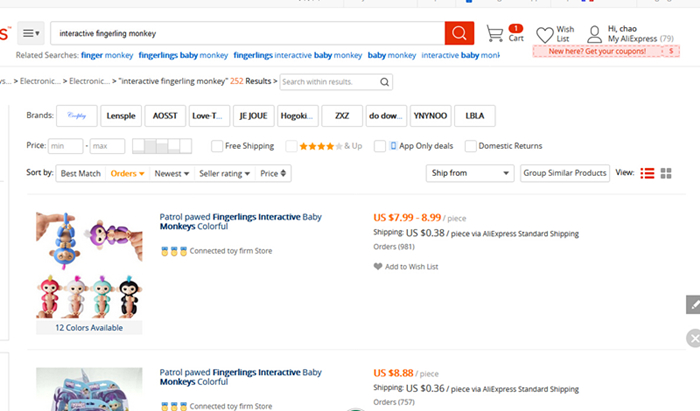700x411 pixels.
Task: Switch to grid view icon
Action: point(666,173)
